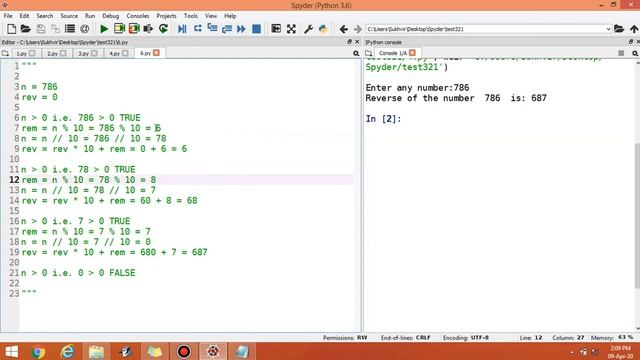Open File Explorer from the taskbar

point(96,351)
